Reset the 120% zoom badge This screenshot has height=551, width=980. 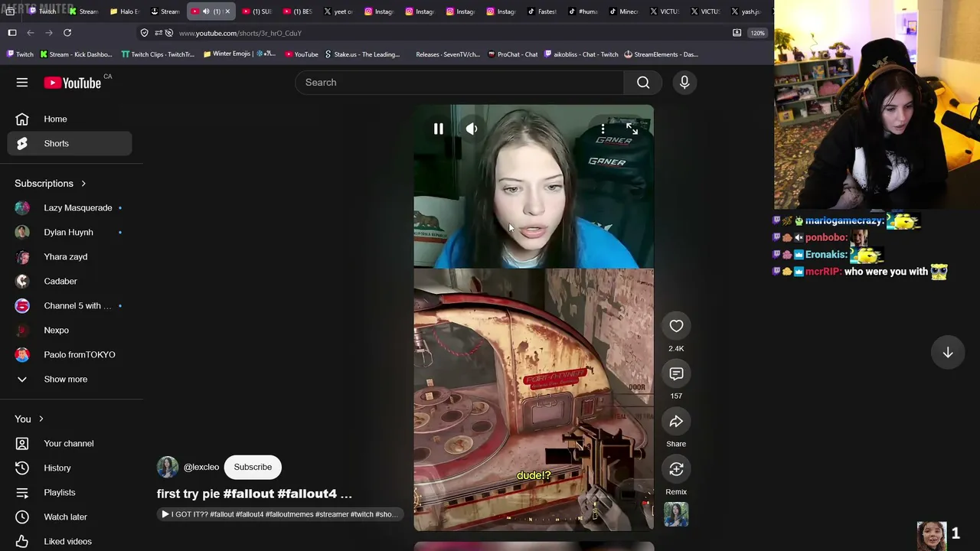click(757, 33)
